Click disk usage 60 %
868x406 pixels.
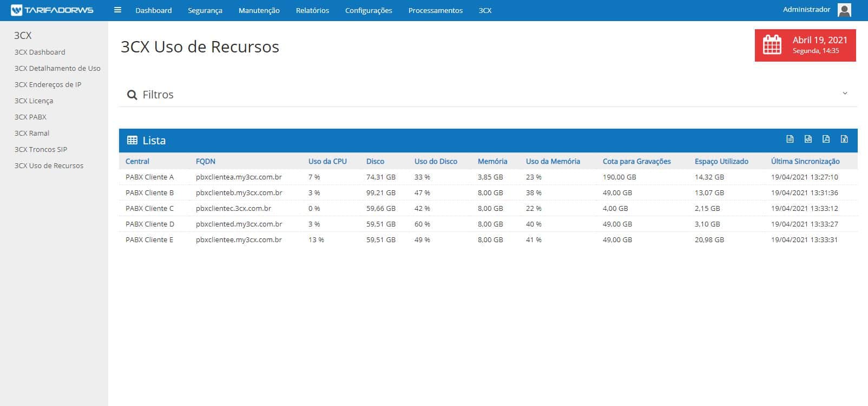pyautogui.click(x=422, y=224)
